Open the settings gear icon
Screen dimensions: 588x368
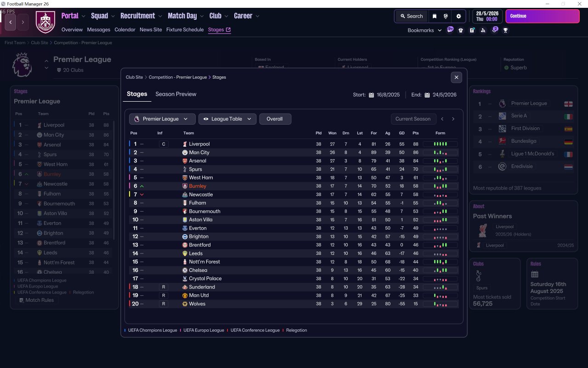point(458,16)
